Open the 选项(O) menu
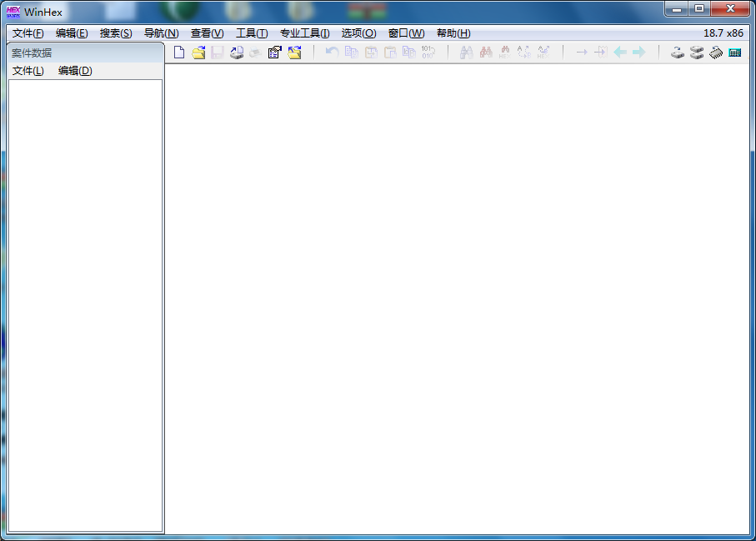Screen dimensions: 756x541 point(358,33)
